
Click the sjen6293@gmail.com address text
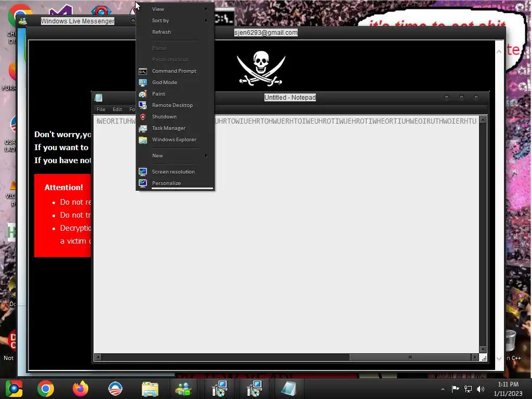[x=265, y=33]
